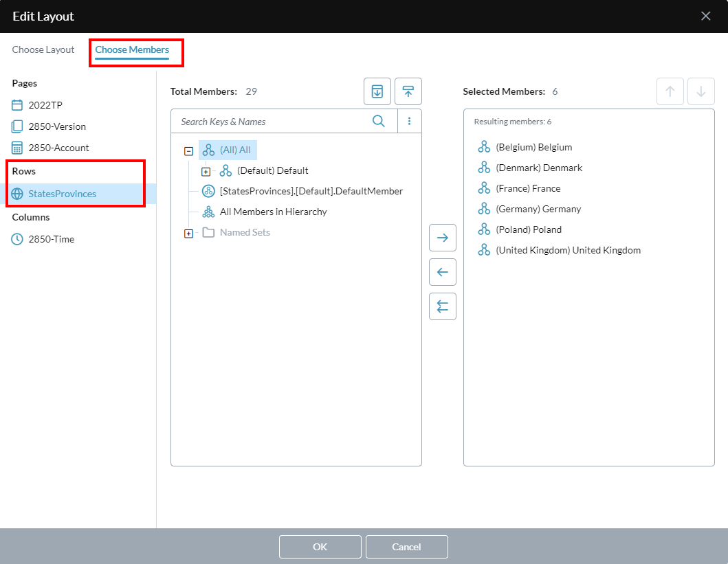The width and height of the screenshot is (728, 564).
Task: Click the magnifier search icon
Action: click(379, 122)
